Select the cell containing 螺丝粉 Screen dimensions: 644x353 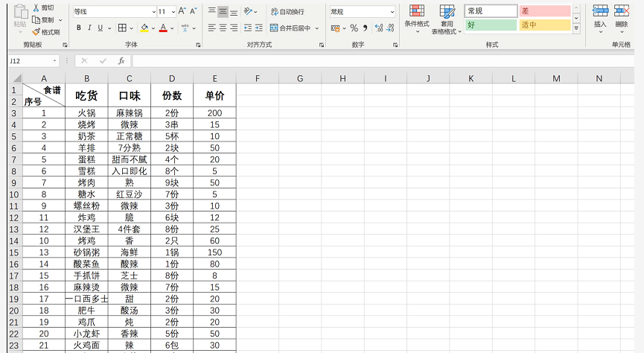[x=86, y=206]
